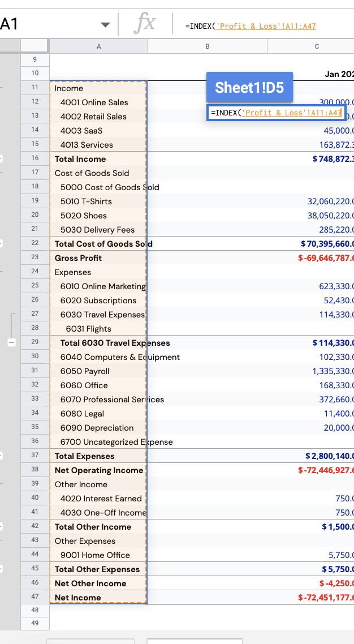
Task: Select row 10 header
Action: [x=35, y=73]
